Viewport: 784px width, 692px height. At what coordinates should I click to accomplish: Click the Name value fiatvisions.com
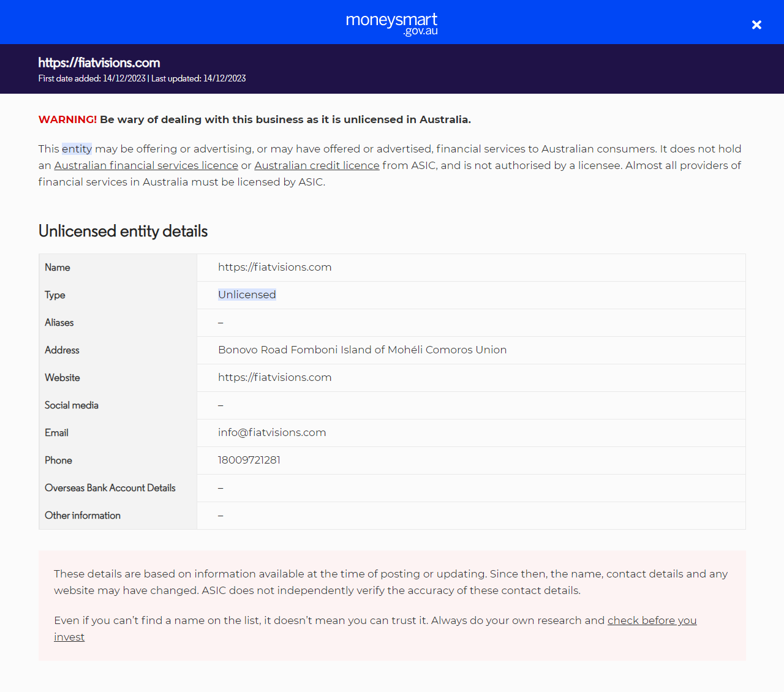tap(274, 267)
